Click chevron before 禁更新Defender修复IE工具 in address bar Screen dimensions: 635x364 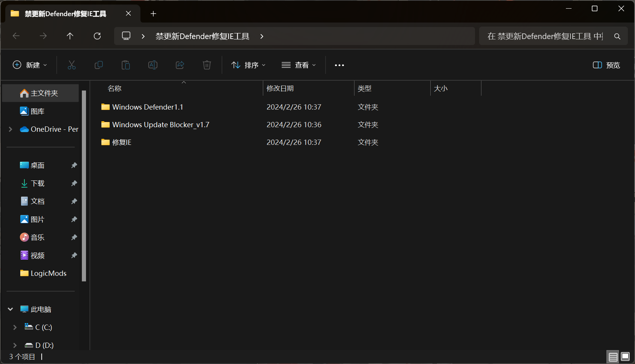(x=143, y=36)
